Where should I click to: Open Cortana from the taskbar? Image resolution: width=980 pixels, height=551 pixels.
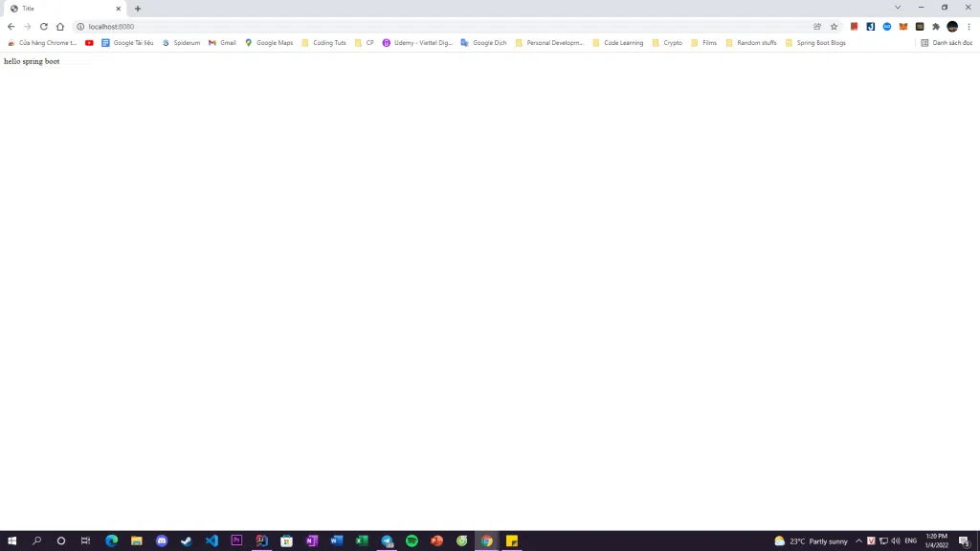click(x=60, y=541)
